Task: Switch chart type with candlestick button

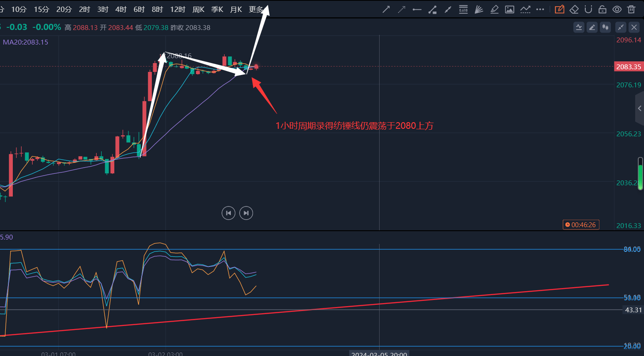Action: point(605,27)
